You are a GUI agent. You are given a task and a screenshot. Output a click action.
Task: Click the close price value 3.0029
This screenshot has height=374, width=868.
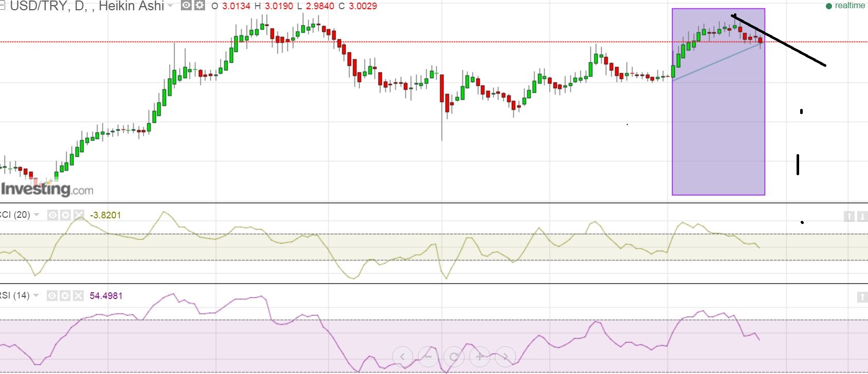pyautogui.click(x=363, y=6)
